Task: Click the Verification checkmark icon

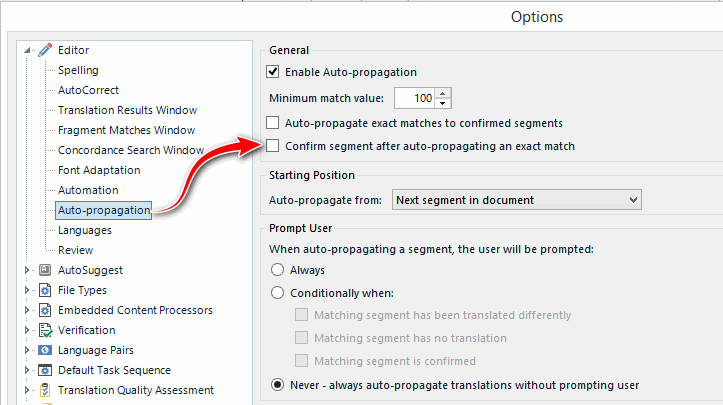Action: [45, 330]
